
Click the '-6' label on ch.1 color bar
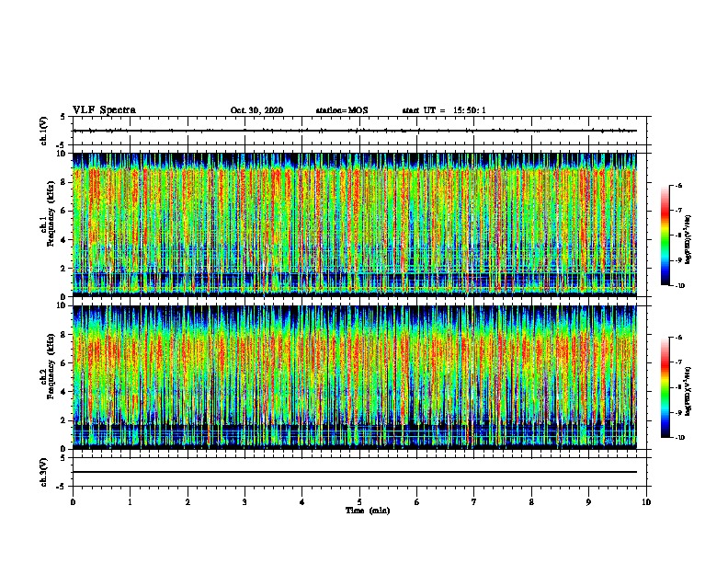tap(678, 185)
